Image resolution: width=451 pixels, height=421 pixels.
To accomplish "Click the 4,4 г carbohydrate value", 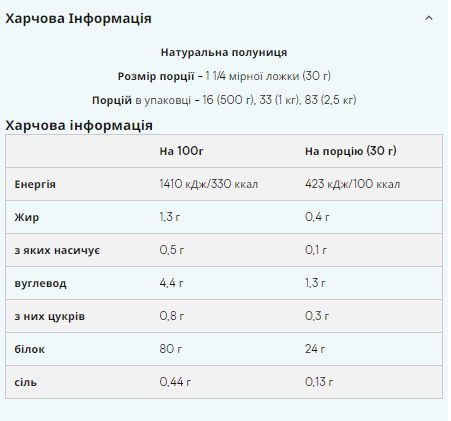I will click(x=171, y=283).
